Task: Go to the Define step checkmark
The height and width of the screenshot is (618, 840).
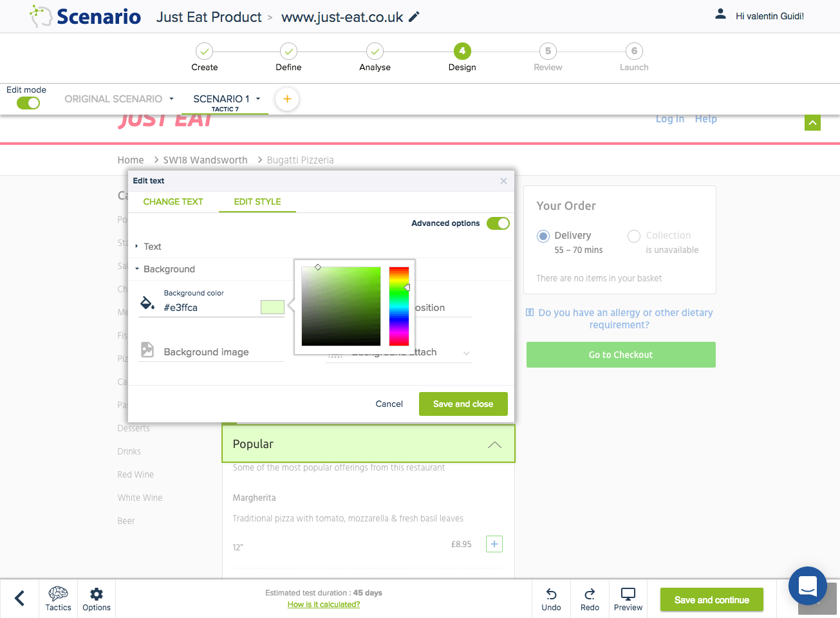Action: point(288,51)
